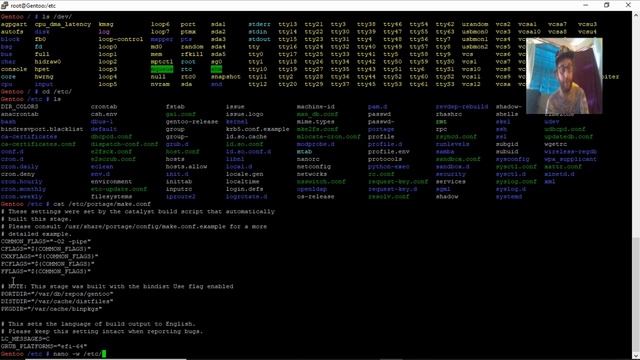The width and height of the screenshot is (640, 360).
Task: Click the "DIR_COLORS" file name
Action: tap(19, 107)
